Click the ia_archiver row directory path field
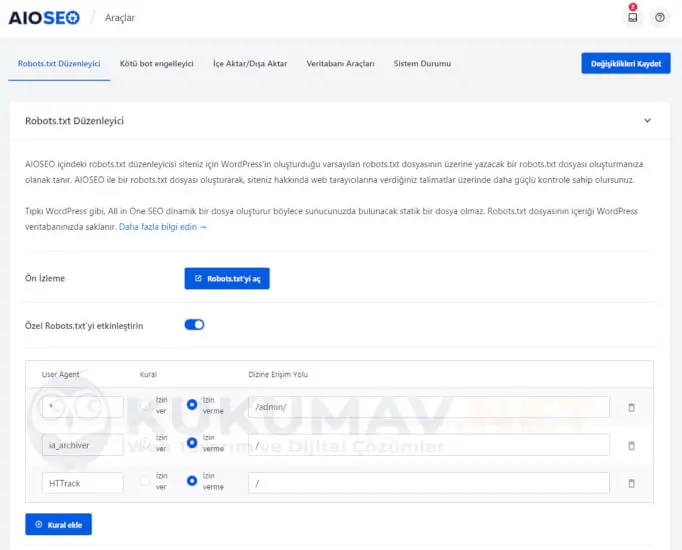The height and width of the screenshot is (550, 682). 429,445
